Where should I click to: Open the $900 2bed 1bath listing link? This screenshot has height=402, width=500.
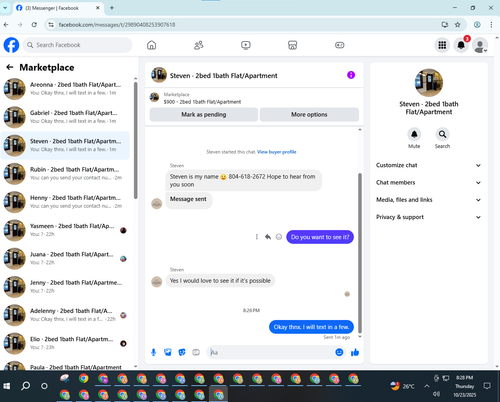[202, 102]
